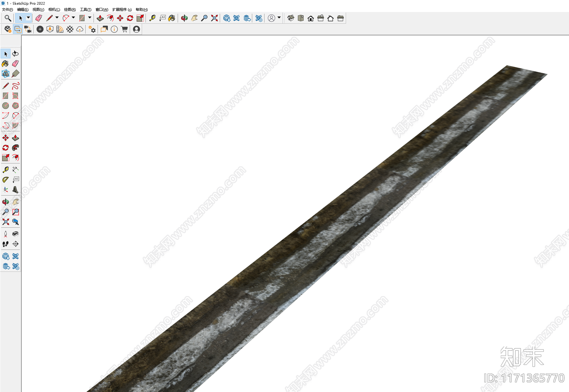The image size is (569, 392).
Task: Expand the Arc tool dropdown arrow
Action: point(73,18)
